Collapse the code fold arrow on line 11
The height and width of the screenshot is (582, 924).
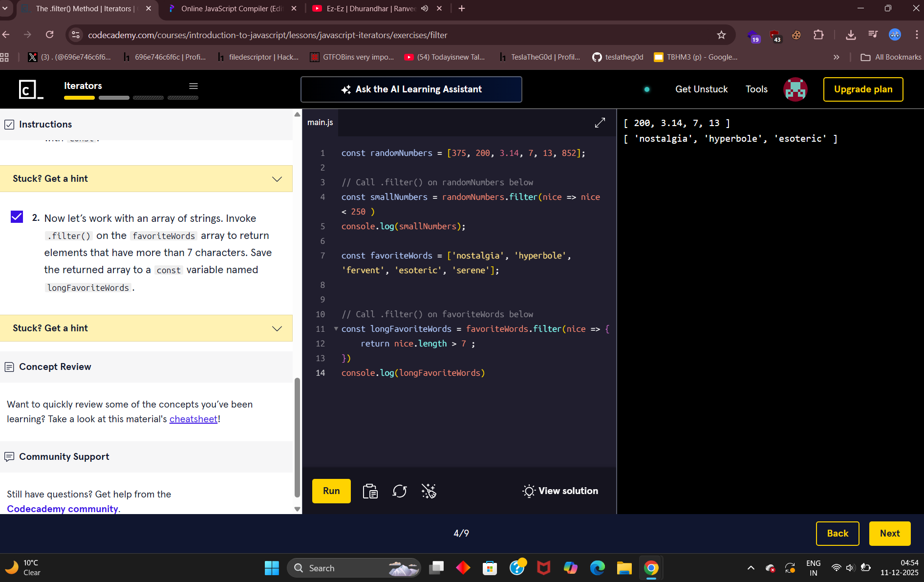[336, 329]
